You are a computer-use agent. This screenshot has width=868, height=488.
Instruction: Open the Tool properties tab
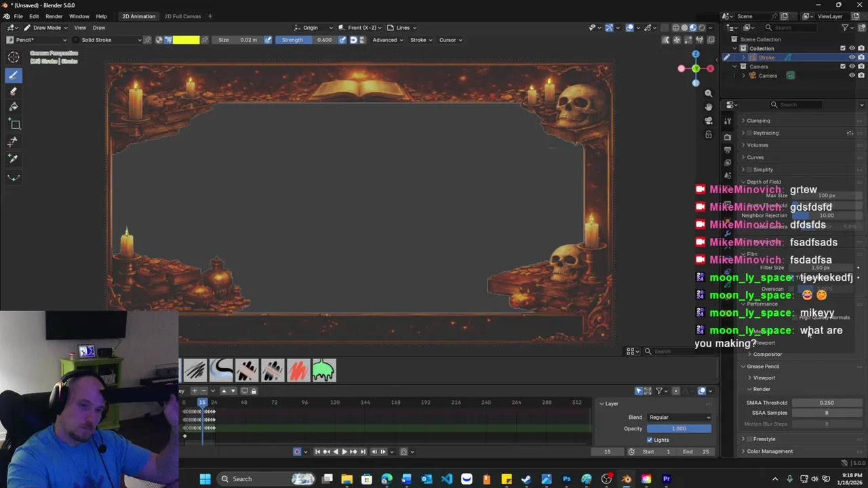click(728, 121)
